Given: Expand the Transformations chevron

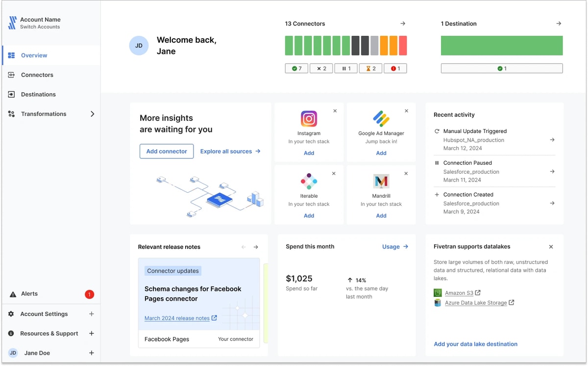Looking at the screenshot, I should pyautogui.click(x=92, y=114).
